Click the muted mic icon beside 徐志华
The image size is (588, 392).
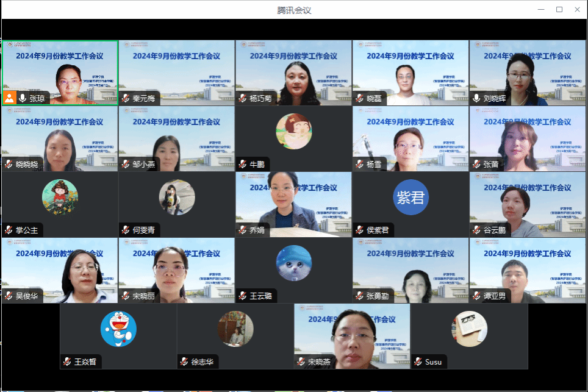coord(184,362)
